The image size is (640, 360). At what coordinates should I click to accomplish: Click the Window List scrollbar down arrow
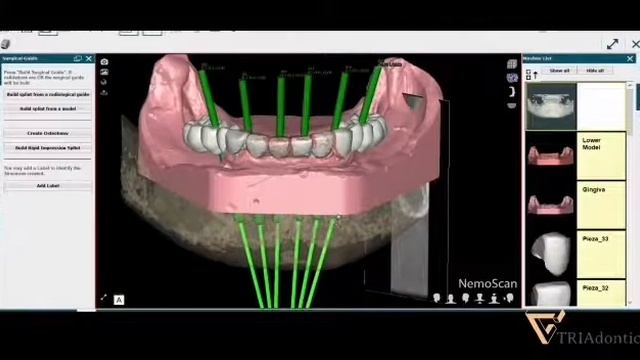(x=630, y=303)
